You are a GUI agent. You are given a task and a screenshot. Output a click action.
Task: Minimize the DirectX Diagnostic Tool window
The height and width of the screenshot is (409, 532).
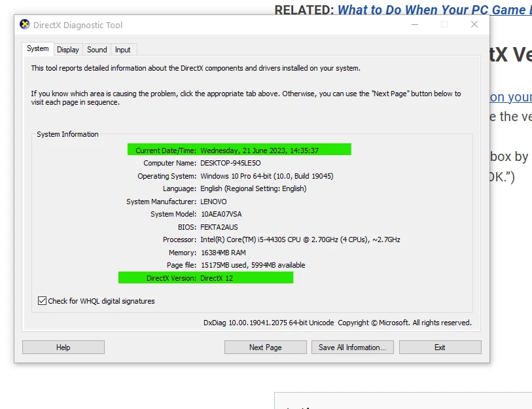coord(415,24)
